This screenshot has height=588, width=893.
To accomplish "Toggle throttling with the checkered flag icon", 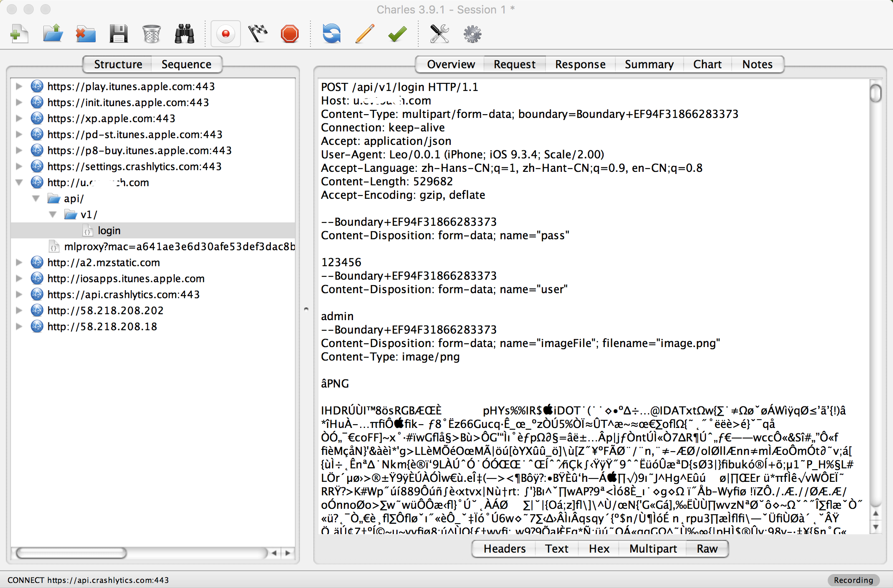I will click(258, 34).
